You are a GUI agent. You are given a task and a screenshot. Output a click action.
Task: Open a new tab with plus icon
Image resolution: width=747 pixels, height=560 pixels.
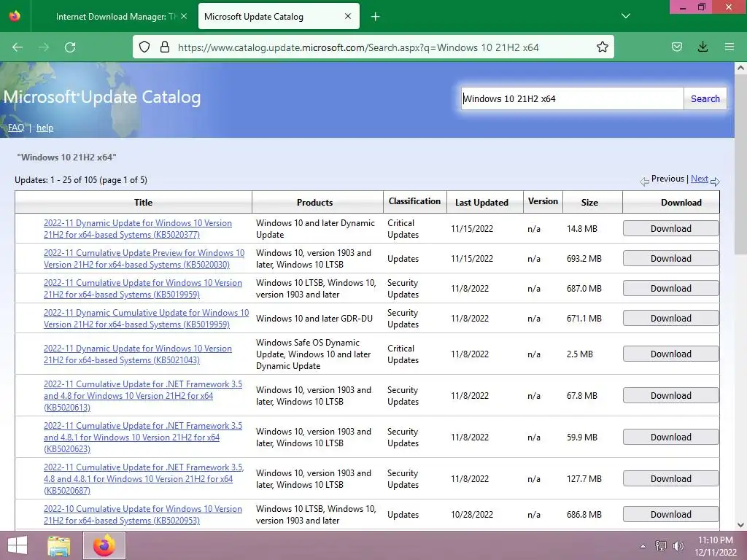tap(376, 17)
